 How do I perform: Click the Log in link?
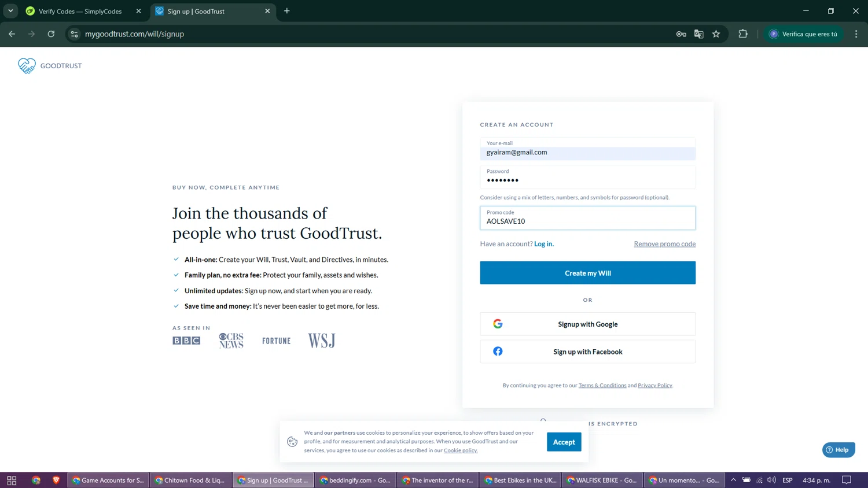[x=543, y=244]
